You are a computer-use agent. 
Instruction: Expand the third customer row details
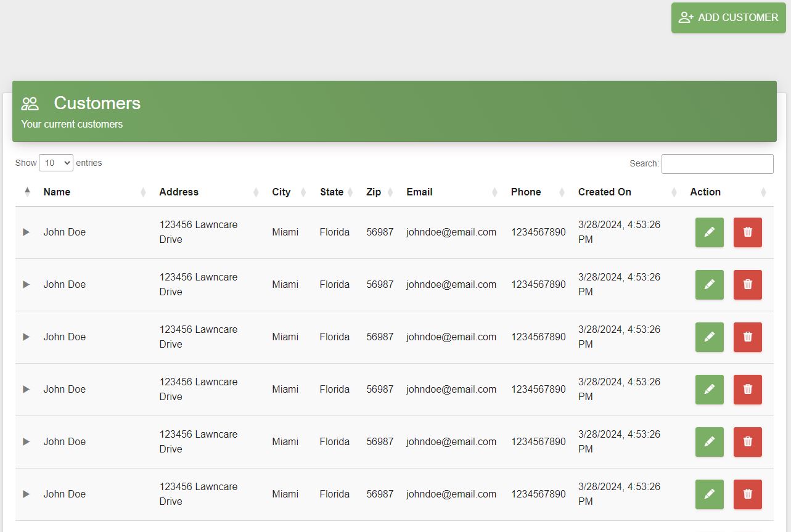point(26,337)
